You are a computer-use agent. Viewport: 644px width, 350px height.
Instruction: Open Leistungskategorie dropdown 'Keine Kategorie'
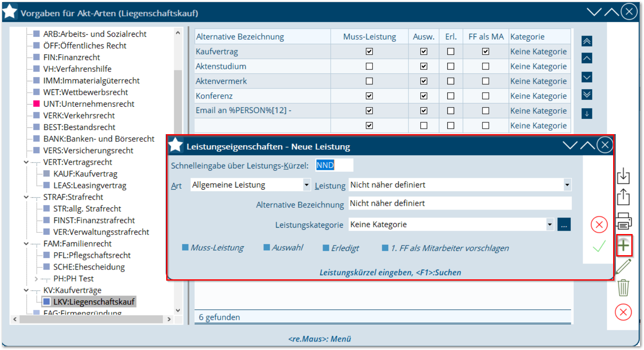coord(550,224)
